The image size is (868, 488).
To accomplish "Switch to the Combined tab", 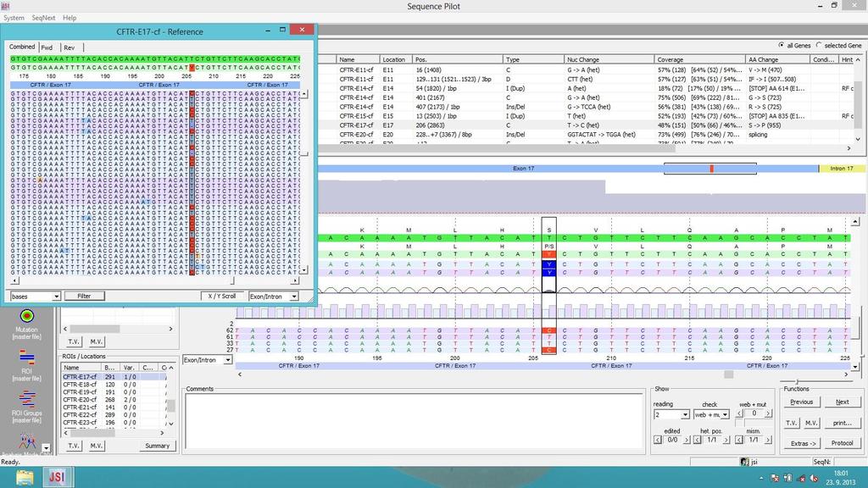I will click(x=22, y=47).
